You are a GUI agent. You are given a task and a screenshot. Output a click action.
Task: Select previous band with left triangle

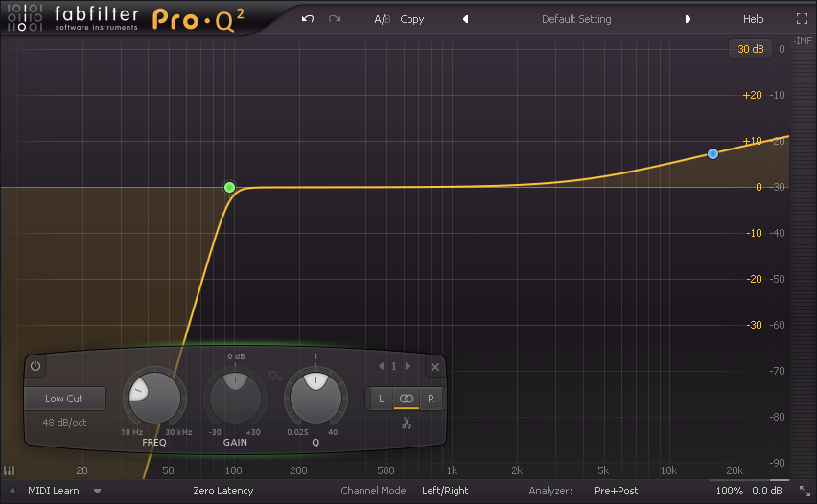click(x=381, y=366)
